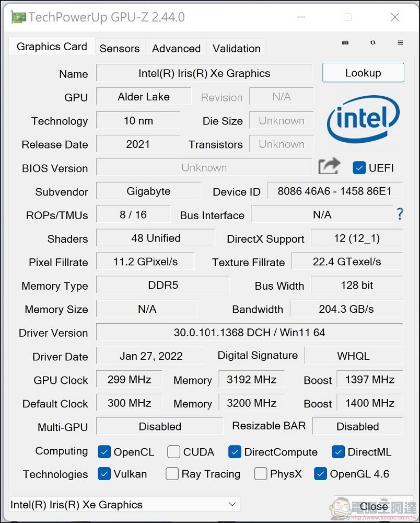Screen dimensions: 420x523
Task: Click the Bus Width field showing 128 bit
Action: pyautogui.click(x=357, y=285)
